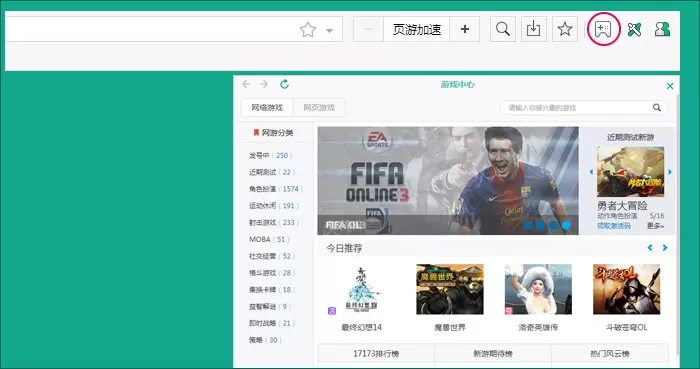This screenshot has width=700, height=369.
Task: Switch to the 17173排行榜 tab
Action: (376, 353)
